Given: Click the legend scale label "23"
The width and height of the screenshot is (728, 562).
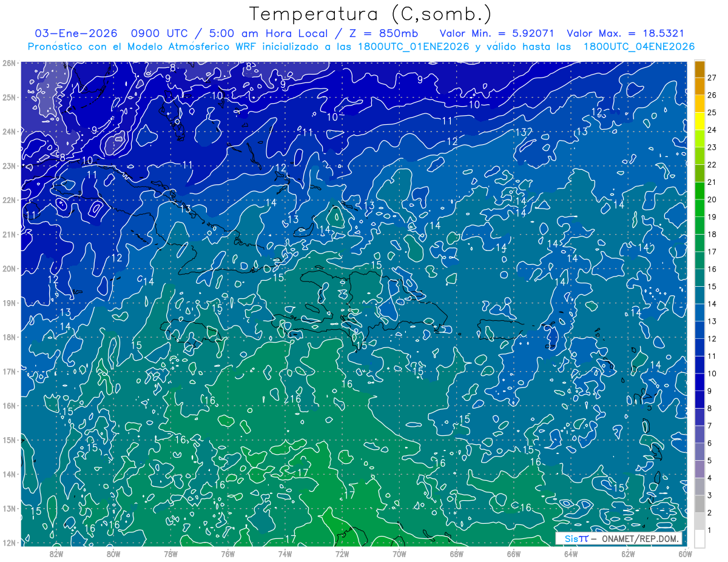Looking at the screenshot, I should point(712,147).
